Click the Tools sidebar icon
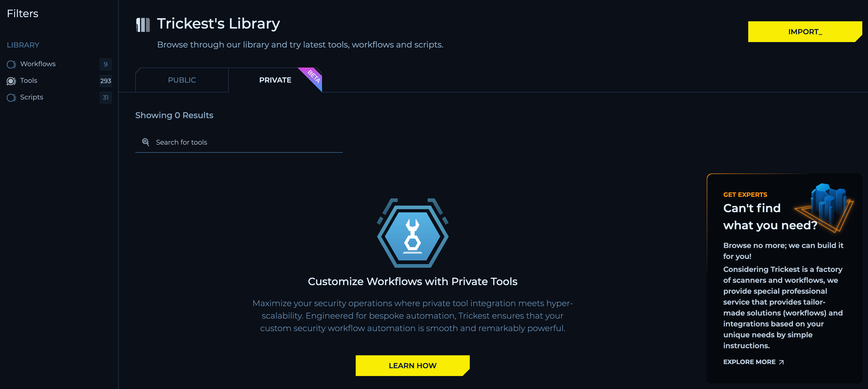This screenshot has width=868, height=389. pos(11,80)
